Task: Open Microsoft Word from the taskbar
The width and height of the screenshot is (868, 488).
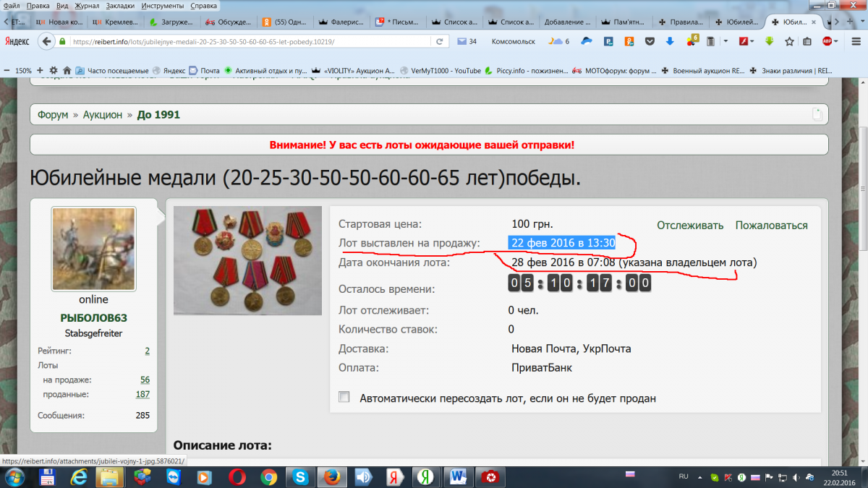Action: [458, 477]
